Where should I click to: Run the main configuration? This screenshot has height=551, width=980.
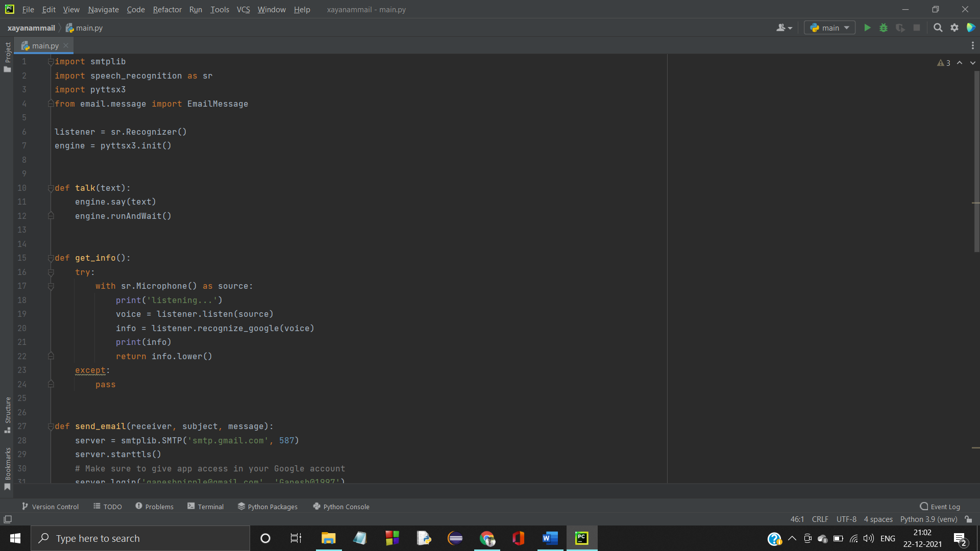[x=868, y=28]
